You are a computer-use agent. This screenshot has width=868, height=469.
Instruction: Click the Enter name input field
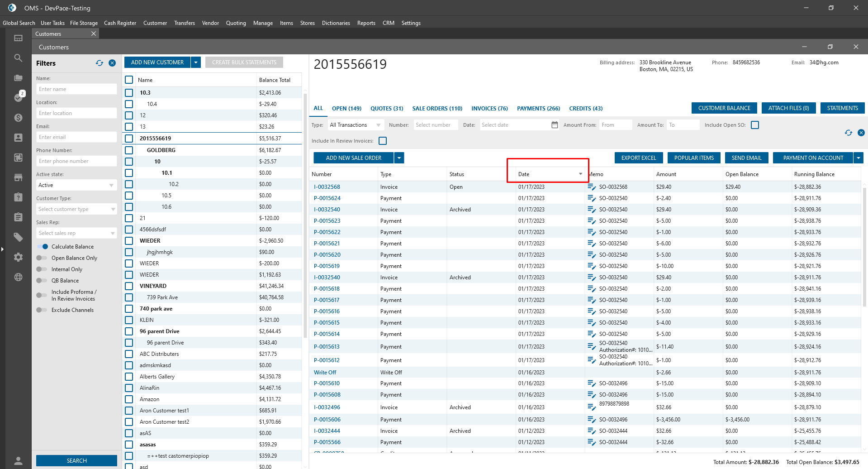pos(76,89)
